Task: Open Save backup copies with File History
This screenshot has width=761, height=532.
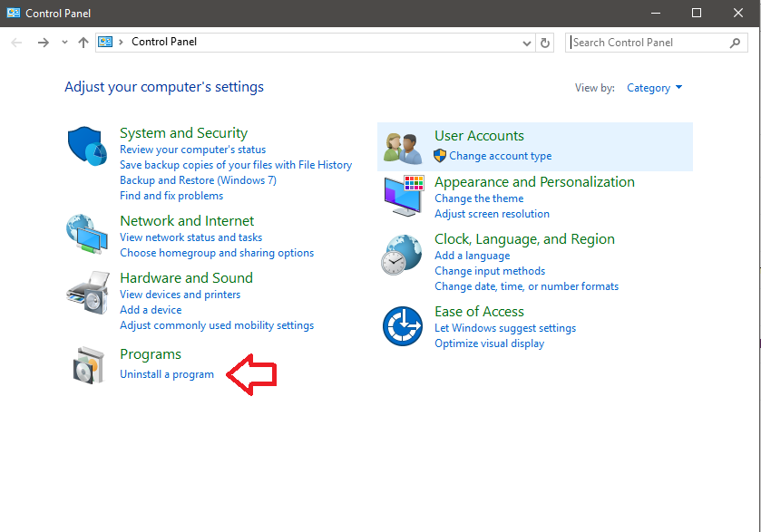Action: [x=236, y=165]
